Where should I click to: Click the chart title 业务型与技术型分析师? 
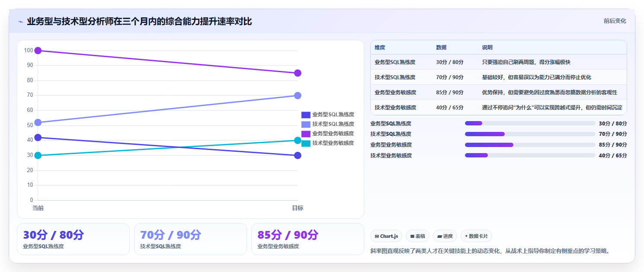point(139,22)
